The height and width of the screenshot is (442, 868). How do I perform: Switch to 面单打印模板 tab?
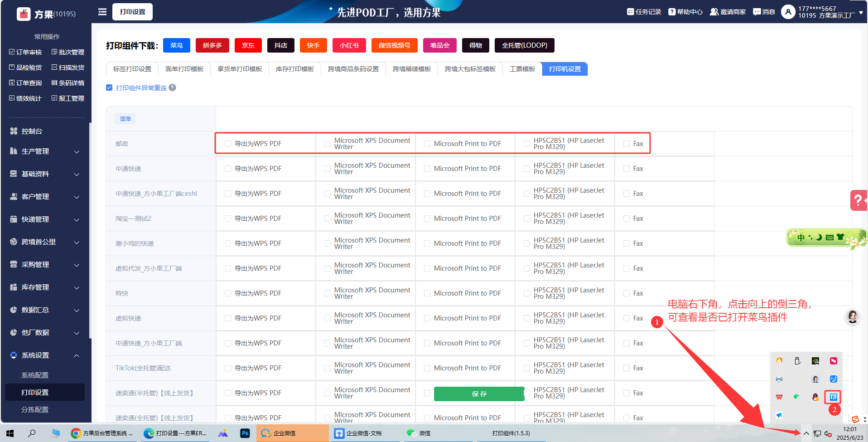184,69
